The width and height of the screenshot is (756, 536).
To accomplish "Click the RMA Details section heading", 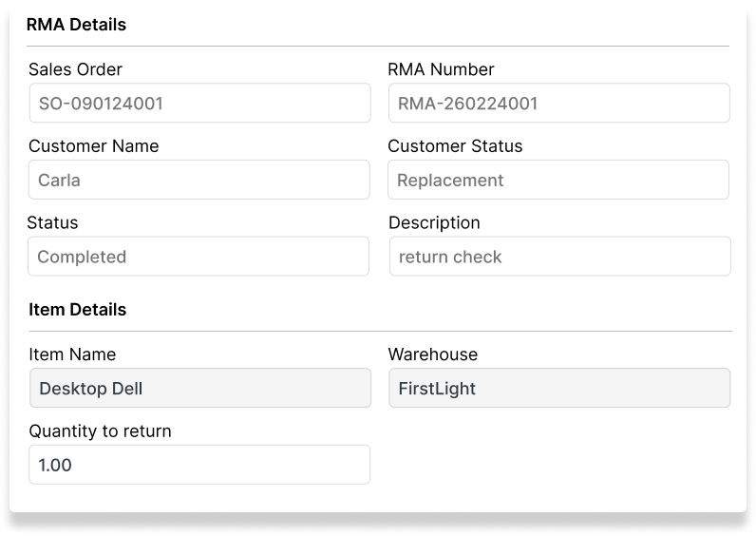I will pos(76,25).
